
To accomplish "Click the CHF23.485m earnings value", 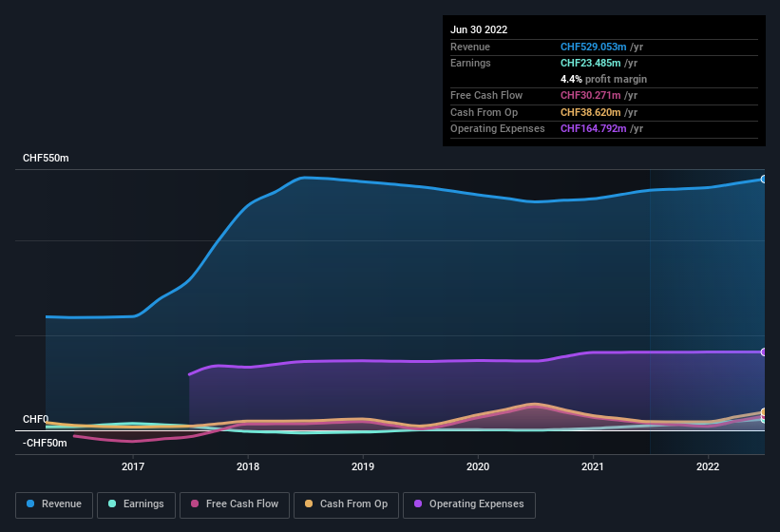I will 591,63.
